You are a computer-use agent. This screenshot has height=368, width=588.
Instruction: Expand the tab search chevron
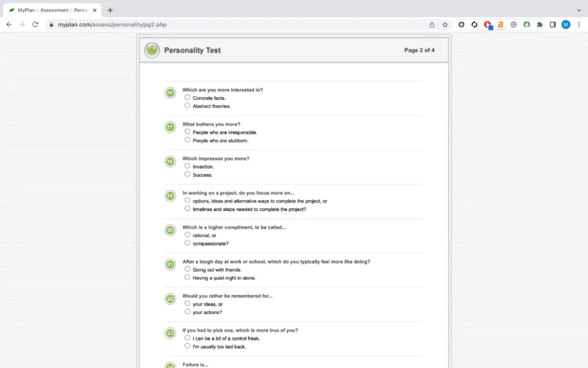[x=579, y=10]
